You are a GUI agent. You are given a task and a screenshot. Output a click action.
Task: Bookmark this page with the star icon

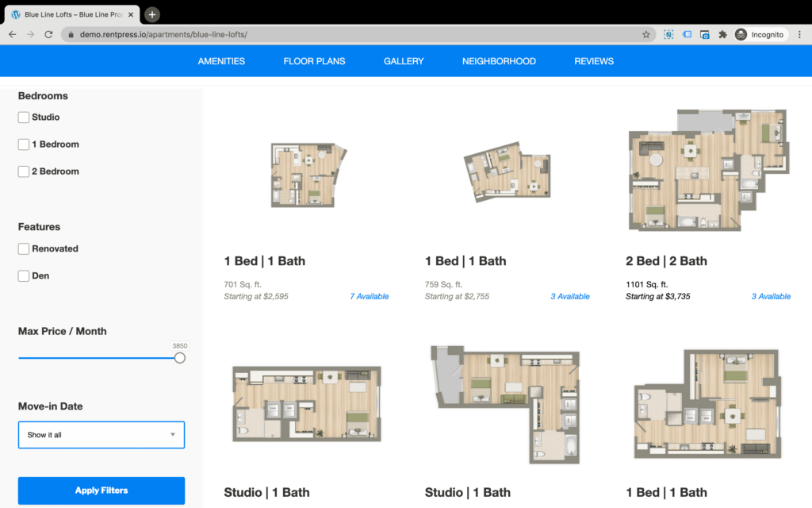coord(645,35)
